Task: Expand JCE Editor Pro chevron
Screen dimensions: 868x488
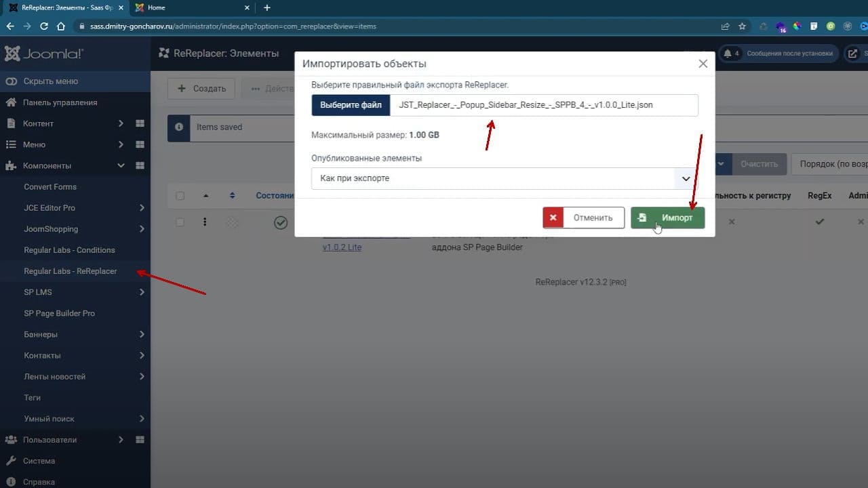Action: pyautogui.click(x=142, y=208)
